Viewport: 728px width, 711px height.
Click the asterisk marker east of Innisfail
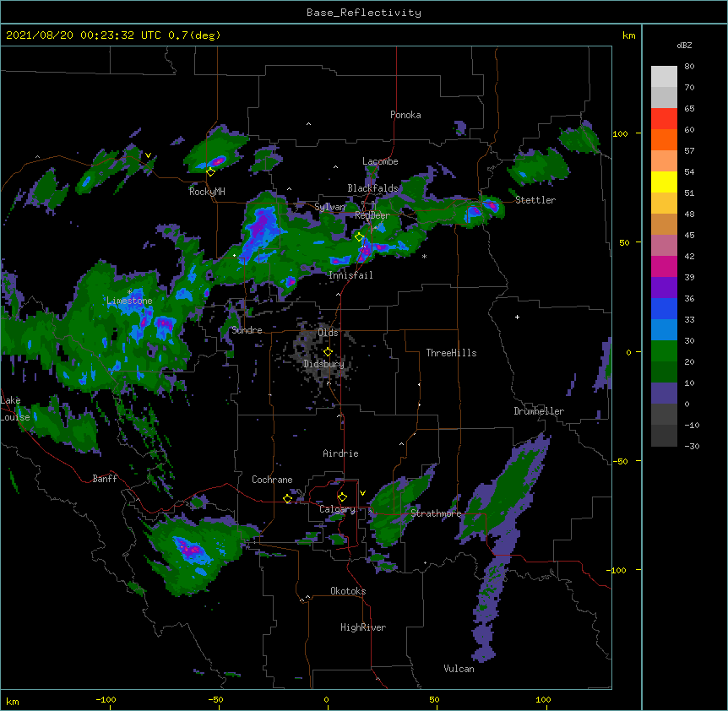coord(424,256)
